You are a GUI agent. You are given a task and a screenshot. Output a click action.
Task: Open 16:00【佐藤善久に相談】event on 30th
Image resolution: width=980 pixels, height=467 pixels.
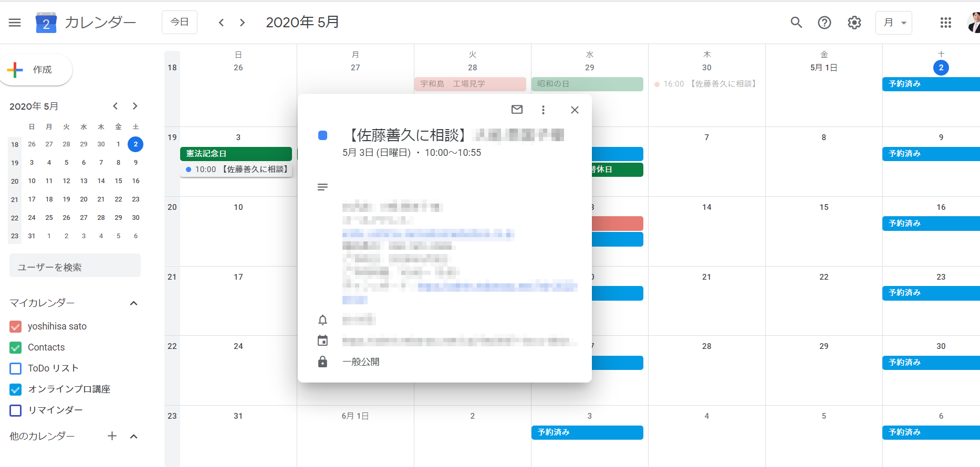705,84
